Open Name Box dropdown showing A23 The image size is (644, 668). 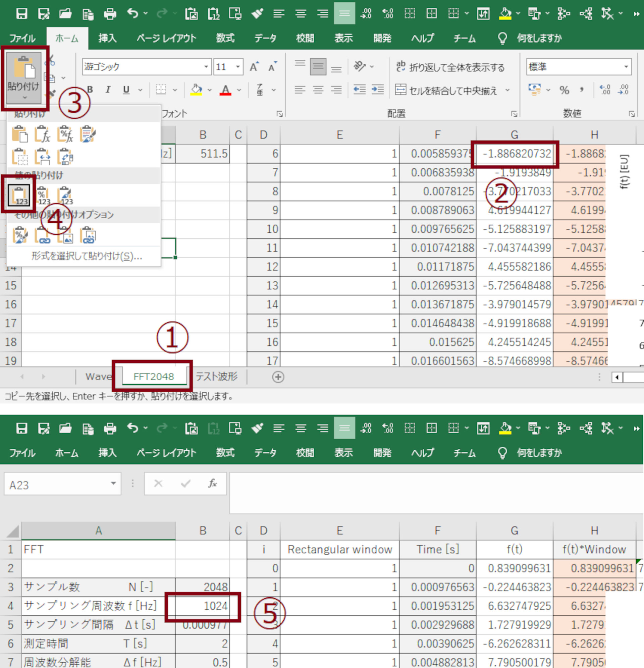[113, 483]
